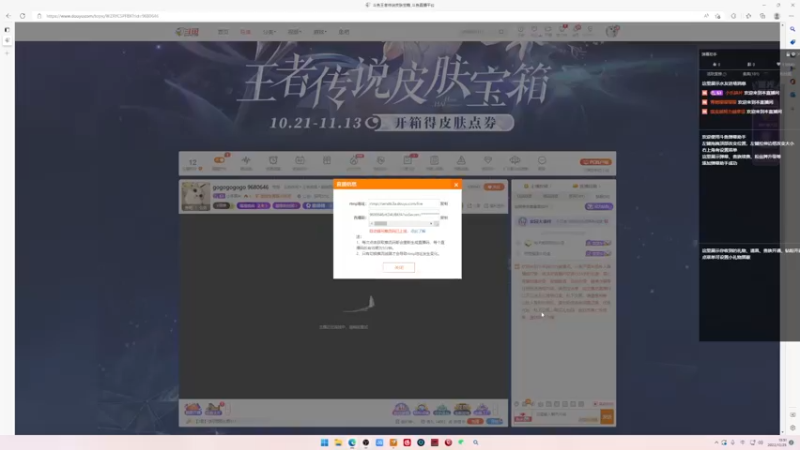Open the shield icon in the streamer toolbar
The width and height of the screenshot is (800, 450).
(380, 162)
